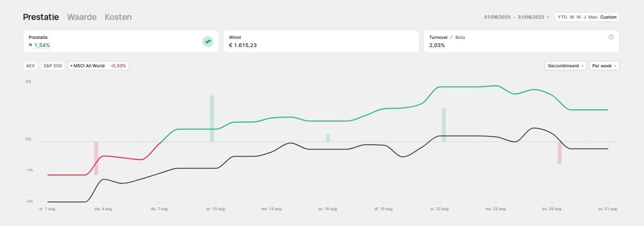This screenshot has width=644, height=226.
Task: Click the 'ma. 25 aug.' axis label
Action: pyautogui.click(x=496, y=209)
